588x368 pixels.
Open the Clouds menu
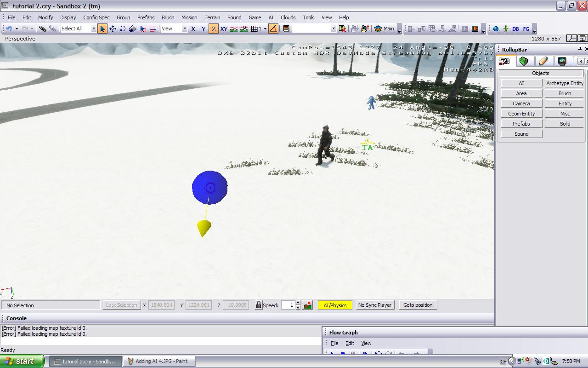tap(288, 17)
